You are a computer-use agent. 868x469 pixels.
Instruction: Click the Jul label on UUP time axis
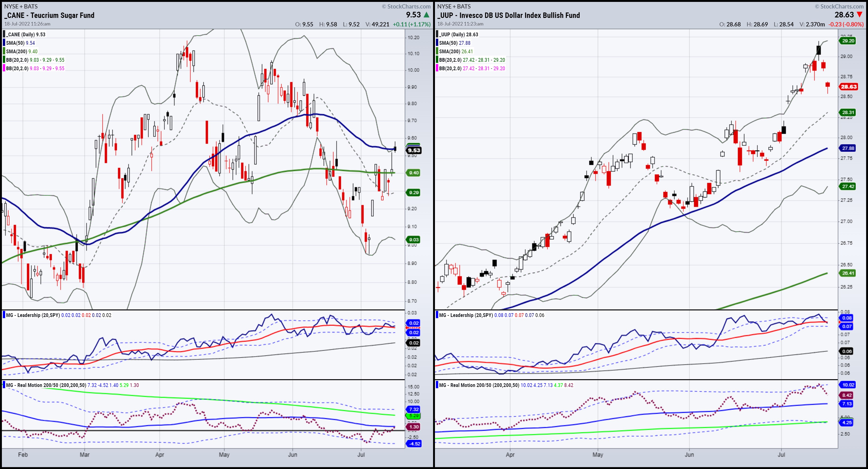coord(781,455)
